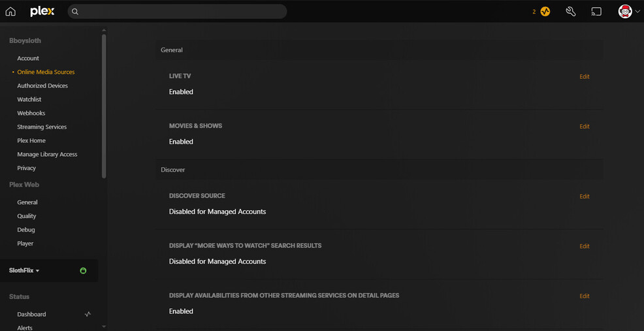Edit the Movies & Shows setting

click(x=585, y=127)
